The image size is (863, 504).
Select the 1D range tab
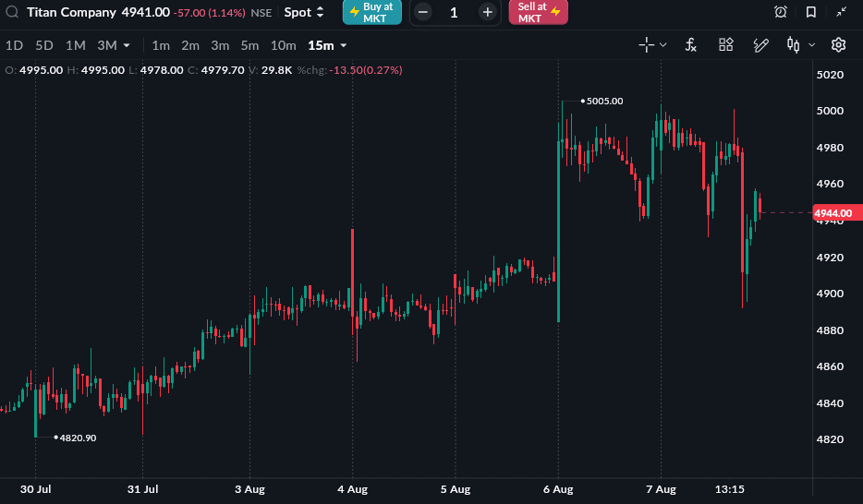click(14, 45)
